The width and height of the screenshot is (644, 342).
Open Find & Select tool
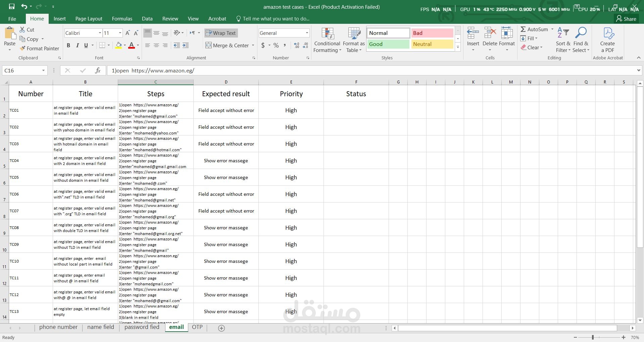tap(581, 40)
